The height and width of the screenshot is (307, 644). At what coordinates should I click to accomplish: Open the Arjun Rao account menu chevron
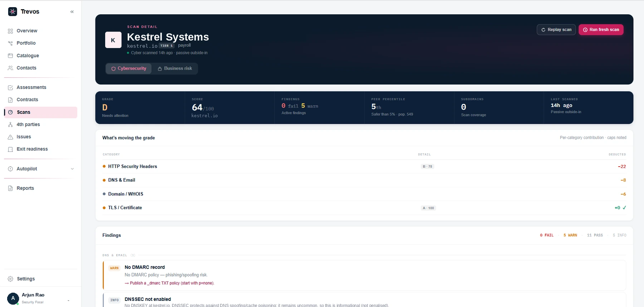point(68,300)
